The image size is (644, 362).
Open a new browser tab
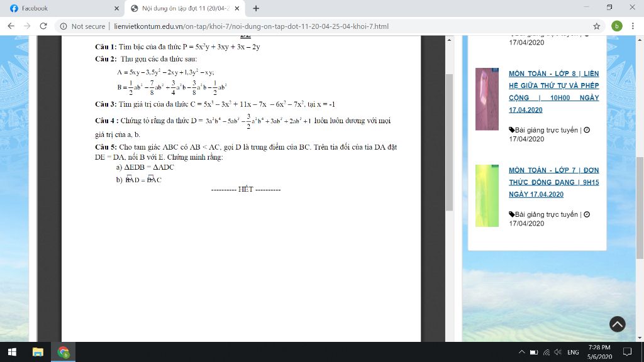[x=256, y=8]
